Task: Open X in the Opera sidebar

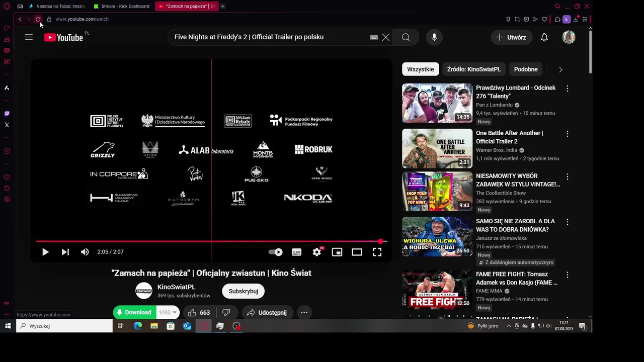Action: click(7, 125)
